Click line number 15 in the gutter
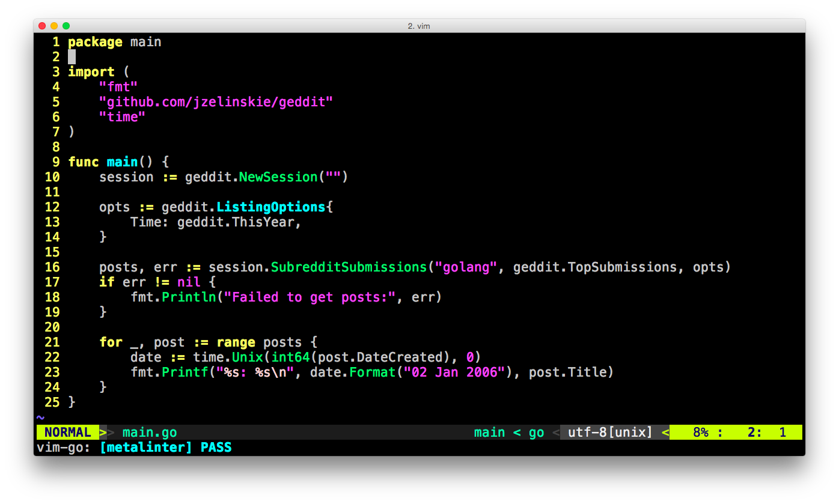 tap(52, 252)
